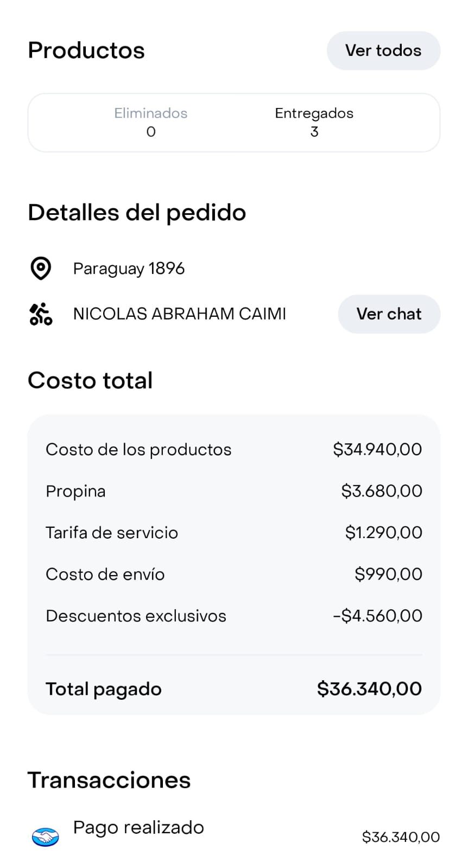Open the courier conversation via "Ver chat"
468x868 pixels.
point(389,314)
